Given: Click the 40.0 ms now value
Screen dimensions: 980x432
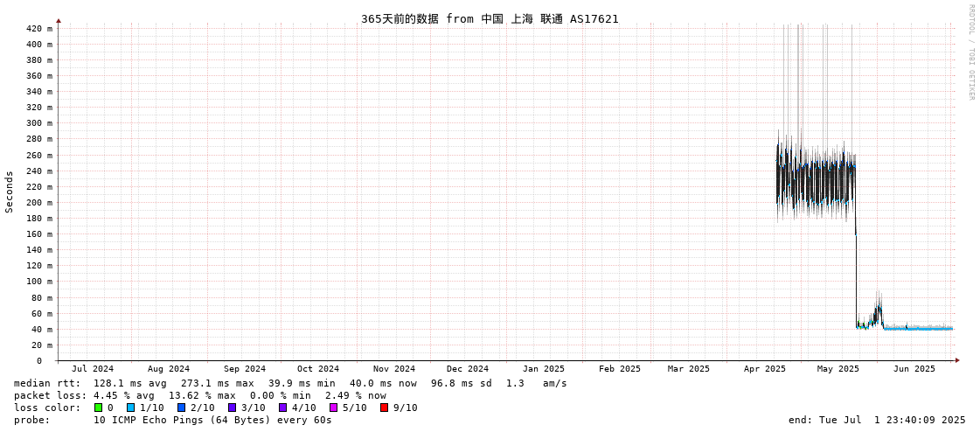Looking at the screenshot, I should (x=383, y=383).
